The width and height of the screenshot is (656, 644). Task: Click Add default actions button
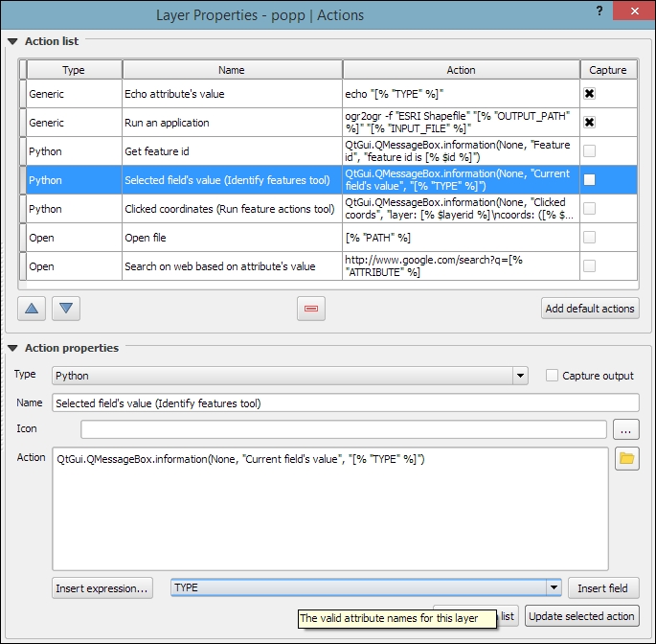590,309
